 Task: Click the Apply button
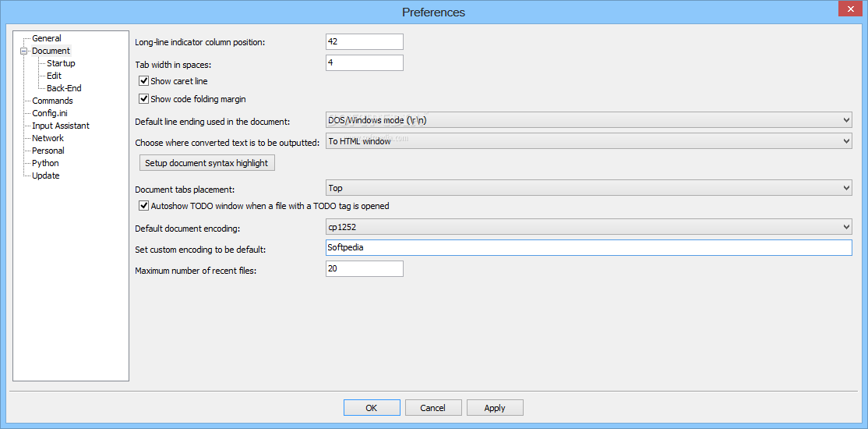tap(495, 408)
